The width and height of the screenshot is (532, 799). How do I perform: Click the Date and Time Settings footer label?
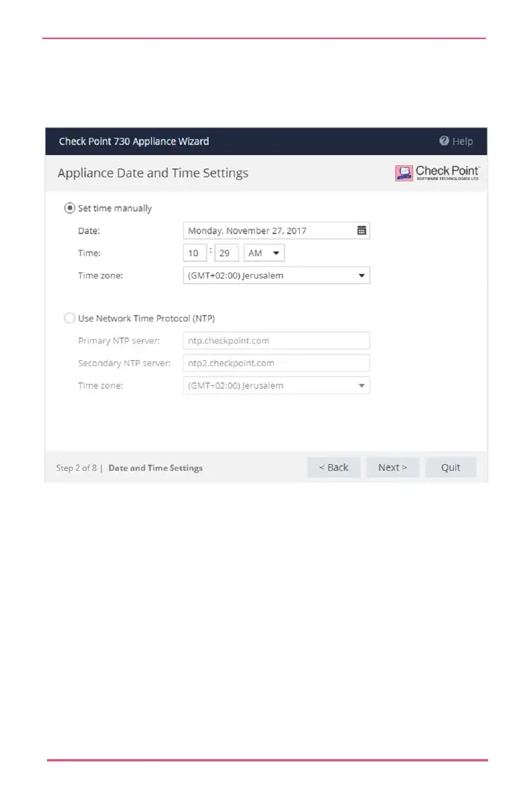[156, 468]
